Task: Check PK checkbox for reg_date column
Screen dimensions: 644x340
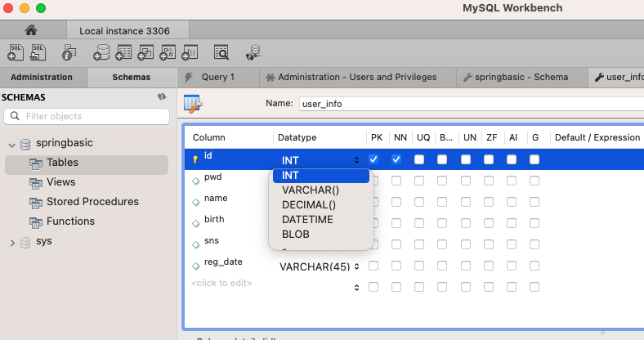Action: 373,266
